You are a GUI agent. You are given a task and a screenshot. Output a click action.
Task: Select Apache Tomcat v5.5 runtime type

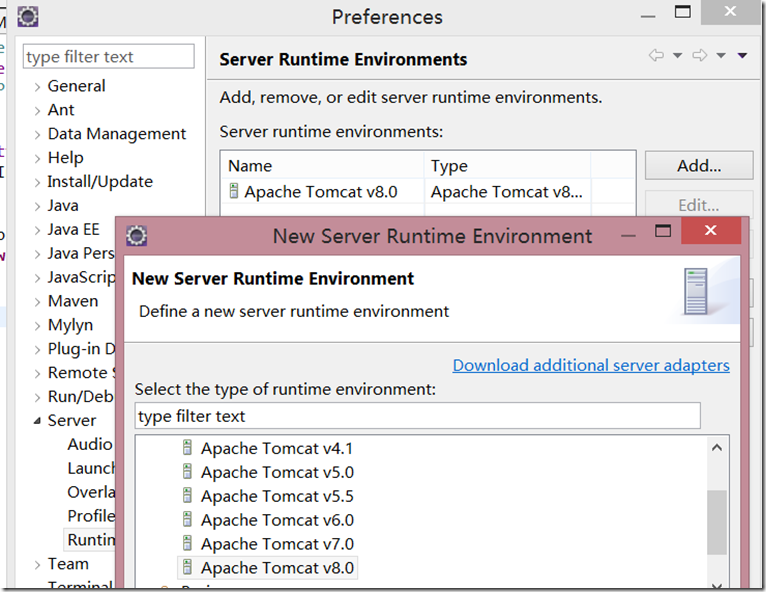coord(277,496)
